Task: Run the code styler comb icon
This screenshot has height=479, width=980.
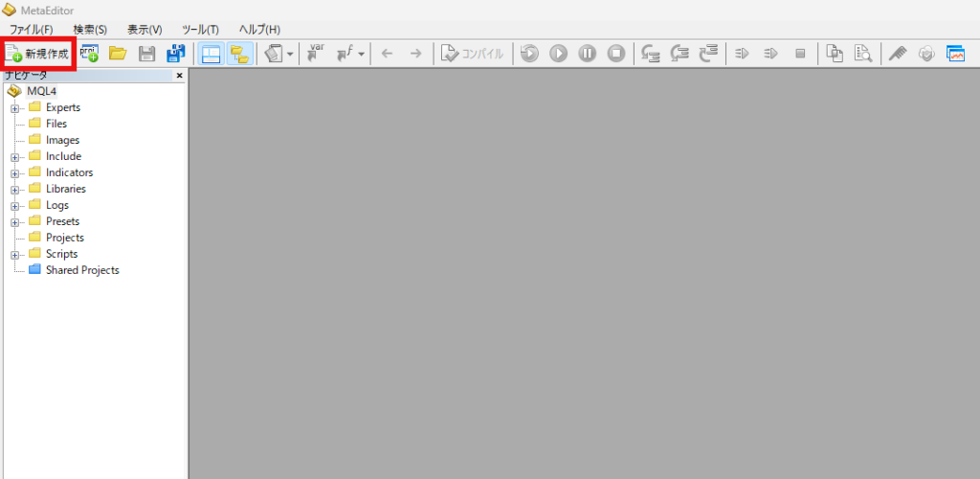Action: click(898, 54)
